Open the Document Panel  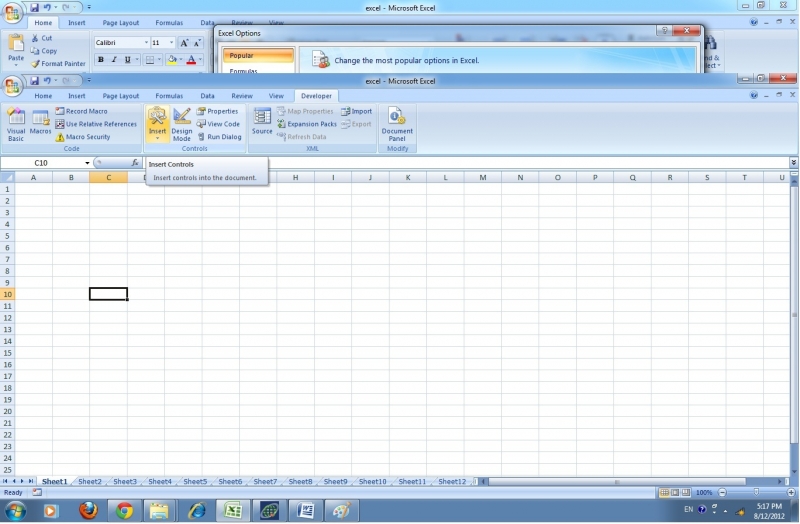tap(397, 123)
